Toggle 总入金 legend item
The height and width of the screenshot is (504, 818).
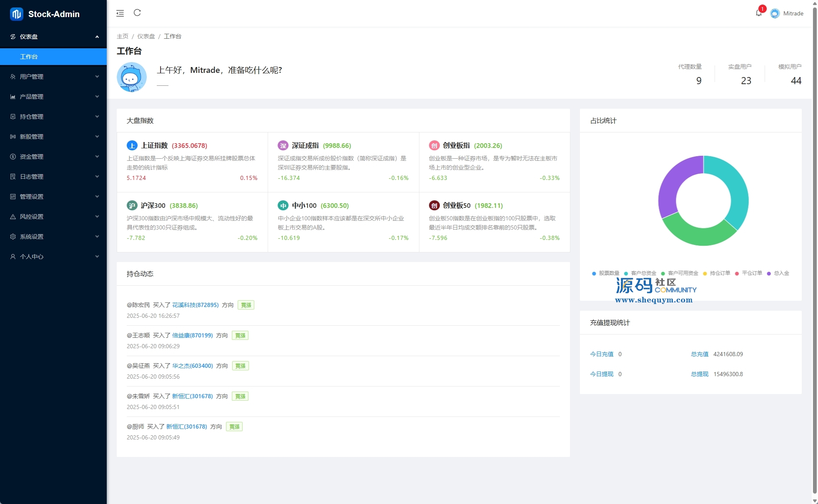pyautogui.click(x=778, y=273)
